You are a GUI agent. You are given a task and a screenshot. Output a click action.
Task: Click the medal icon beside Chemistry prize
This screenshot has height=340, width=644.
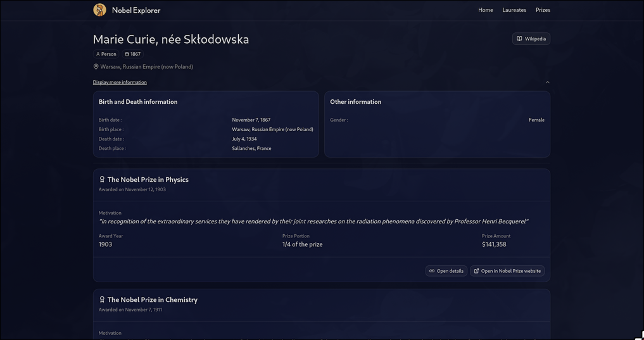(102, 299)
